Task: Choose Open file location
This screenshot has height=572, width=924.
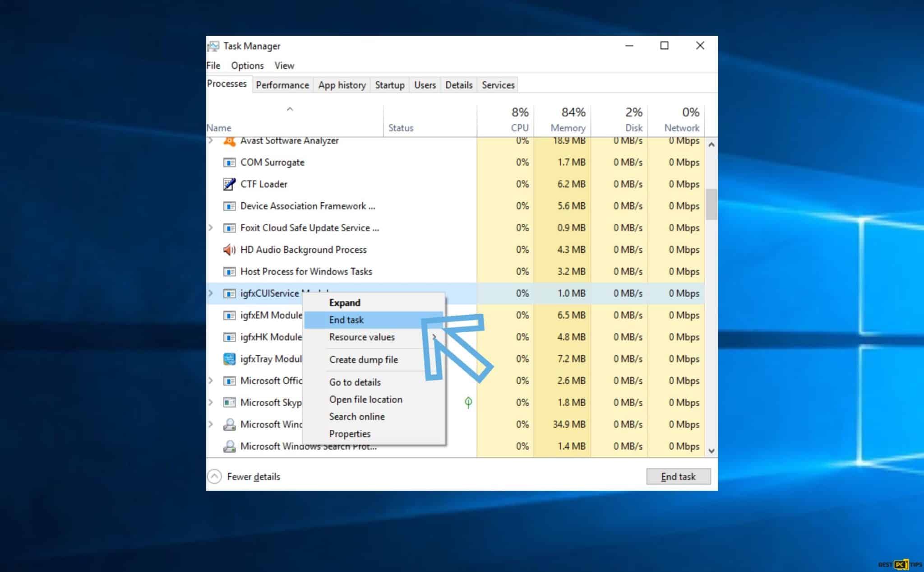Action: click(374, 399)
